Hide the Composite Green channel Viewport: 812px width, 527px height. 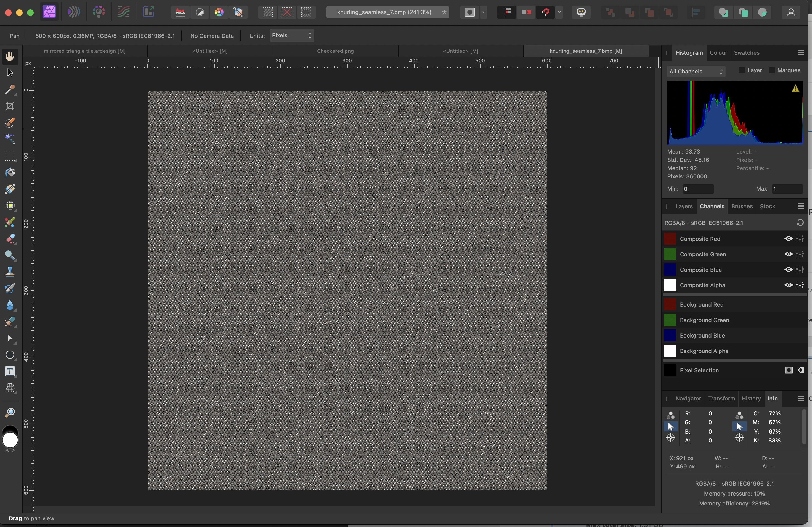point(789,254)
